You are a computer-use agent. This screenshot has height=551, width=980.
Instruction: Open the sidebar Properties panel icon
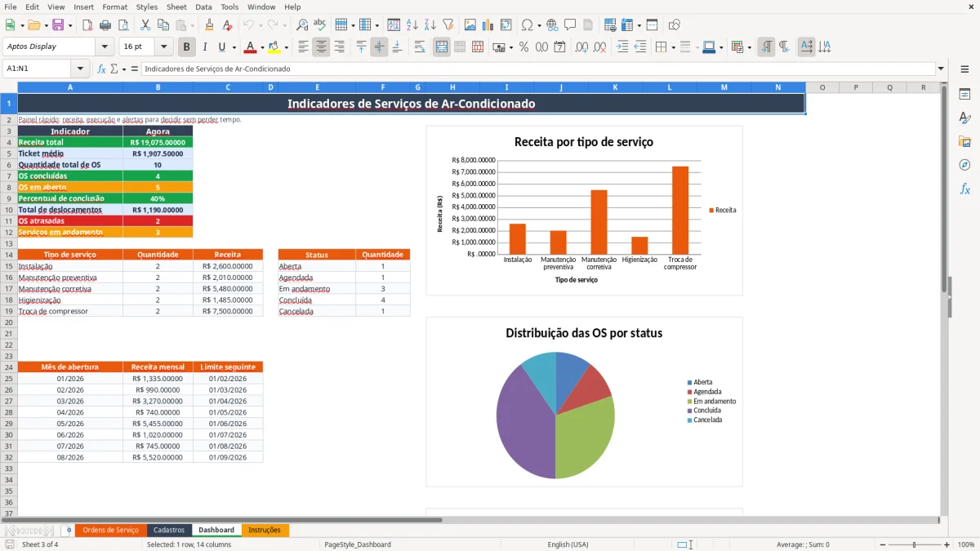pyautogui.click(x=964, y=95)
